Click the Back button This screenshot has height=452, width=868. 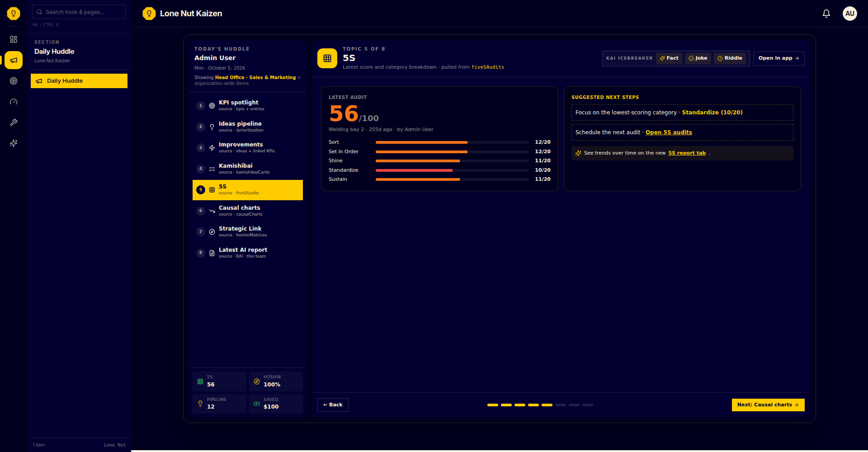333,405
